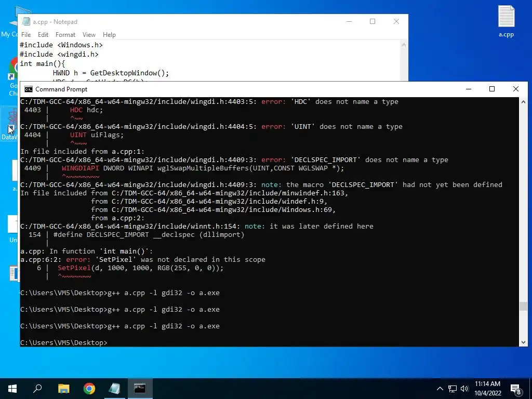Maximize the Notepad window
532x399 pixels.
(x=373, y=21)
